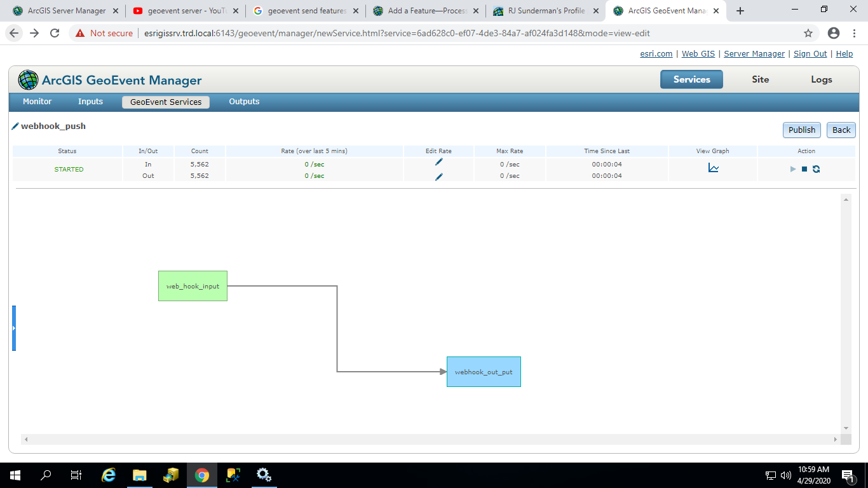The image size is (868, 488).
Task: Close the geoevent server YouTube tab
Action: pos(236,11)
